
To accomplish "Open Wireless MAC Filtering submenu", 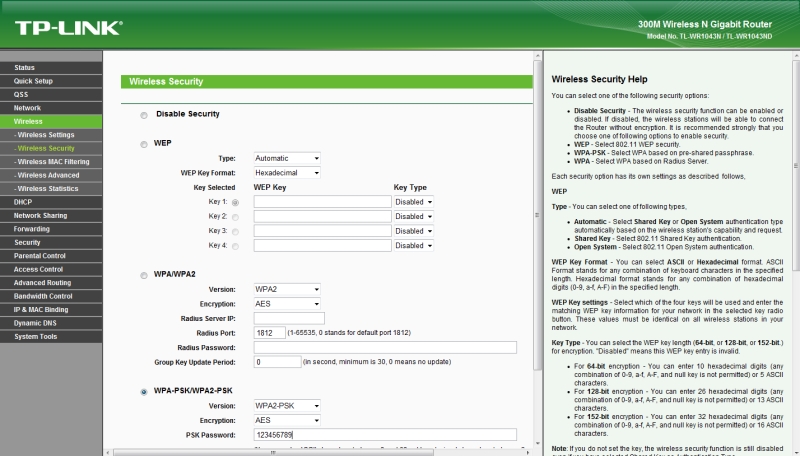I will 52,161.
